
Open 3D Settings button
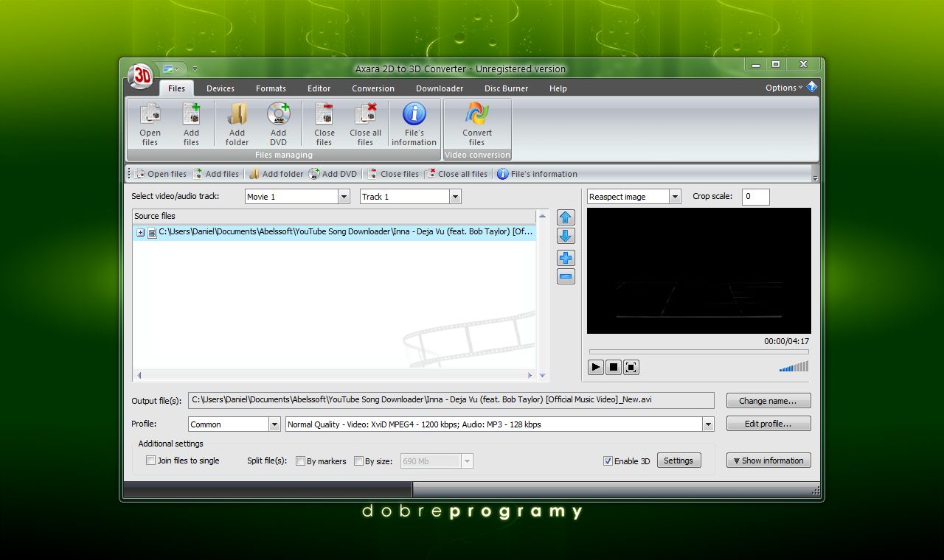(x=678, y=461)
